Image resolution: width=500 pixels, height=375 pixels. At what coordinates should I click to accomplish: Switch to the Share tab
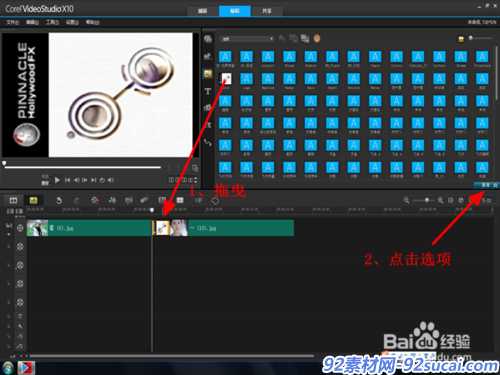(267, 11)
